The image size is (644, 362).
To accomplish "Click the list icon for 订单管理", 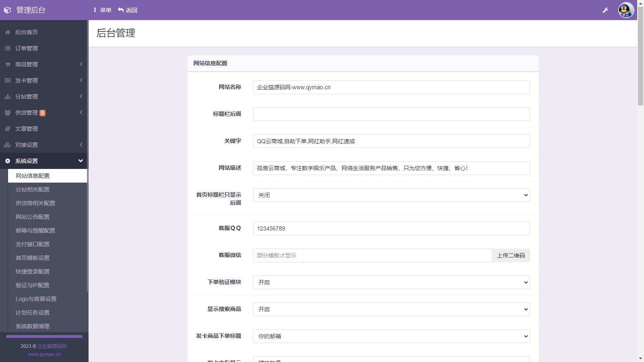I will (8, 48).
